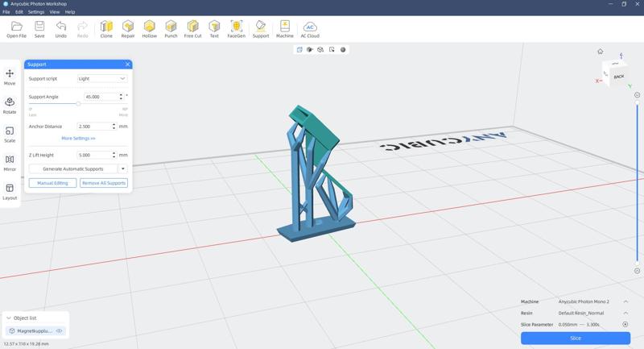This screenshot has height=349, width=644.
Task: Select the Free Cut tool
Action: 192,29
